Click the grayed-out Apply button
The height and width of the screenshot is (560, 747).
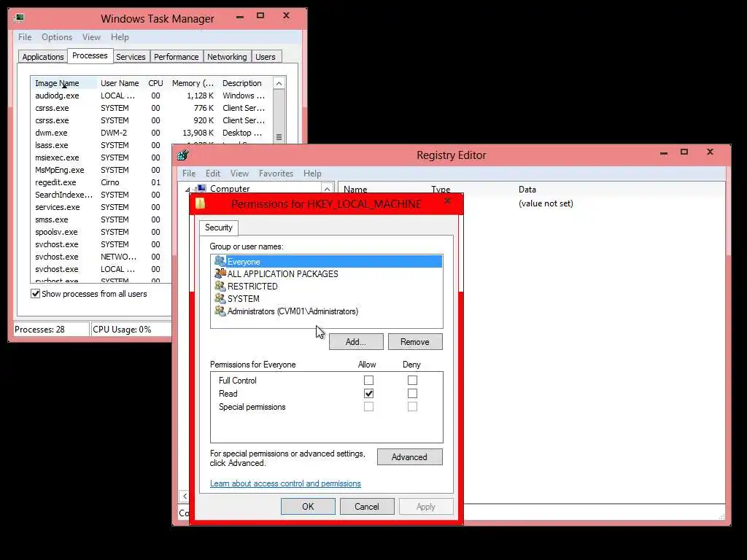426,507
